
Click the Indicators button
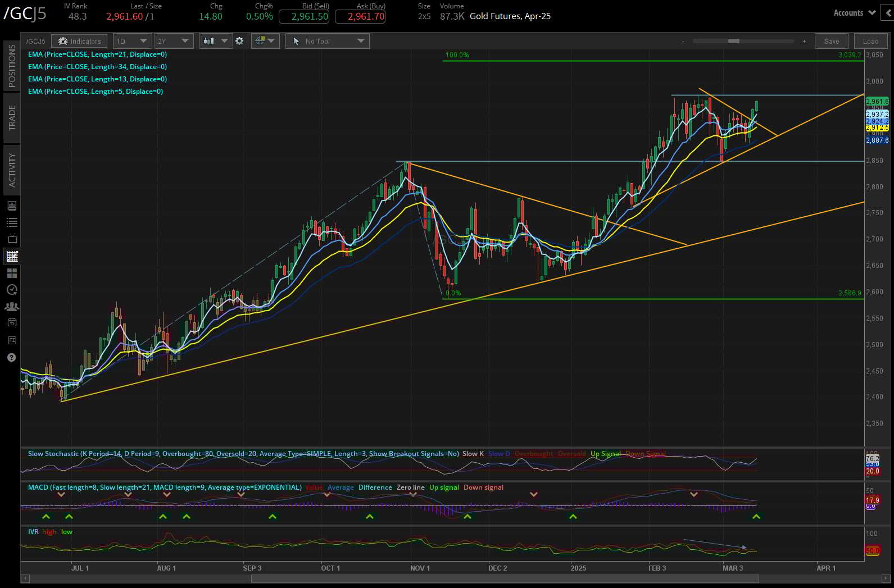pos(79,41)
